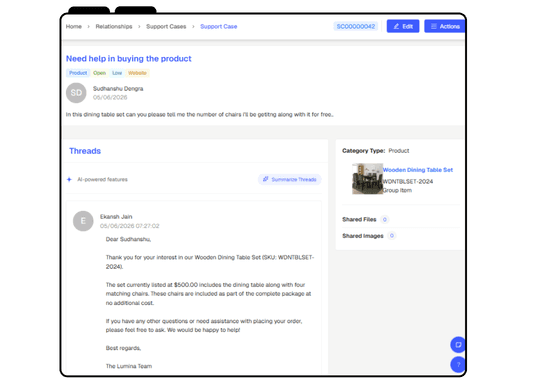Screen dimensions: 540x384
Task: Click the Open status tag
Action: coord(100,73)
